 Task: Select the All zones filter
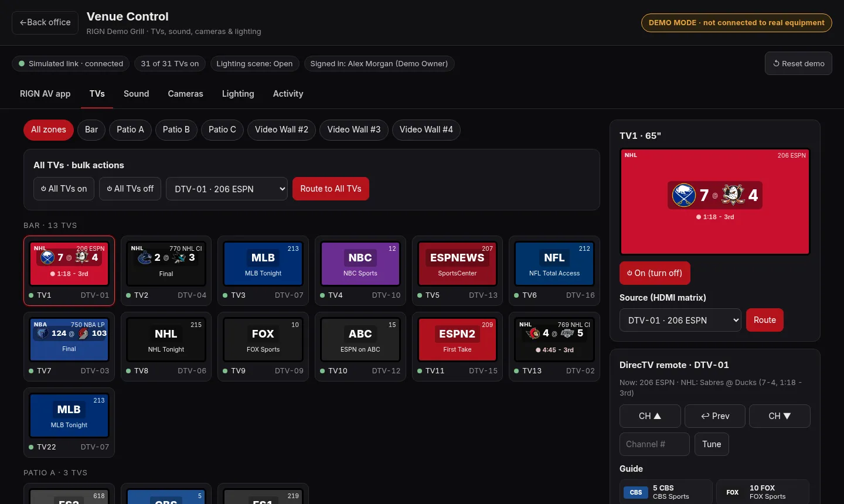[x=49, y=130]
